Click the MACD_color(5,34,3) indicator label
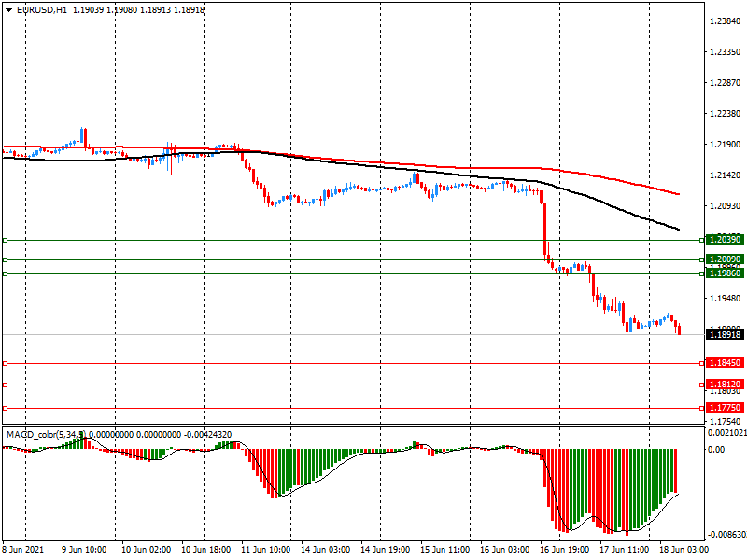Screen dimensions: 747x560 [x=46, y=435]
